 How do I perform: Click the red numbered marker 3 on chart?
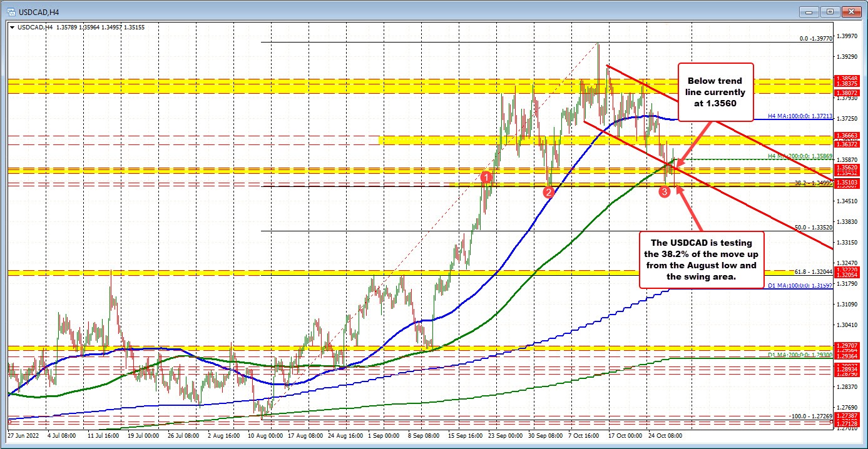tap(665, 192)
